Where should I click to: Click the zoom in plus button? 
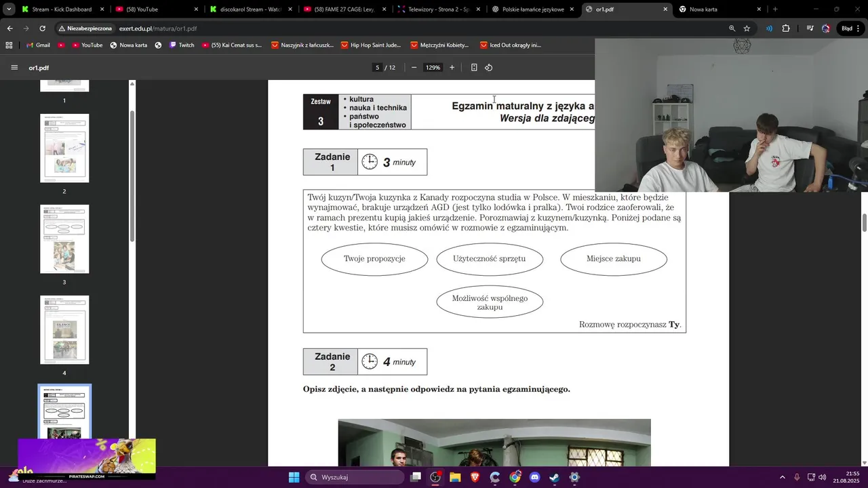(x=452, y=68)
